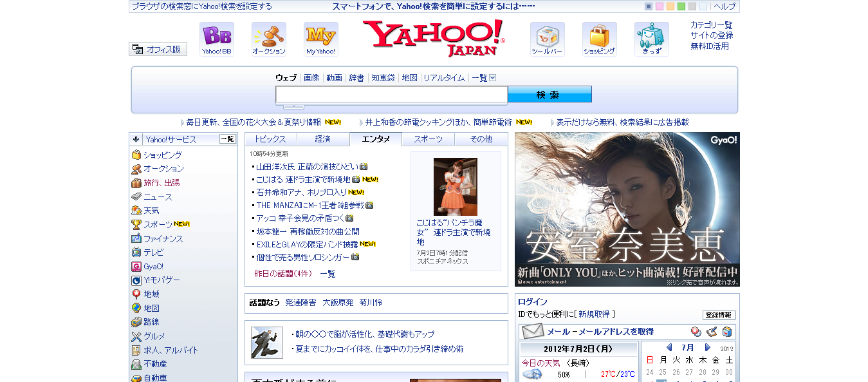Click the red star badge icon beside mail
Screen dimensions: 868x382
696,332
